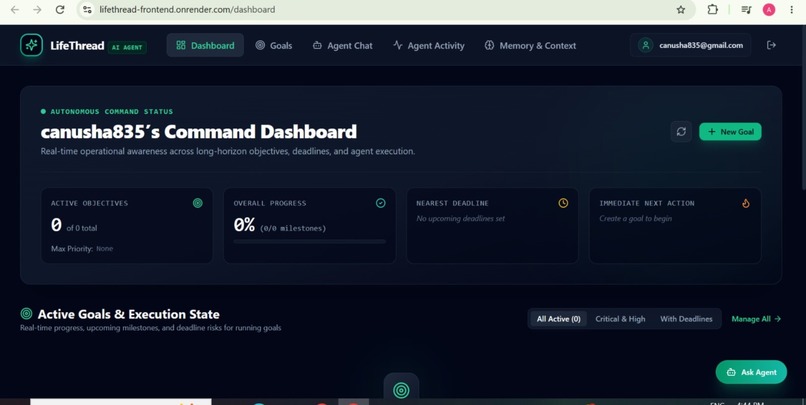Image resolution: width=806 pixels, height=405 pixels.
Task: Click the logout arrow icon
Action: click(x=771, y=45)
